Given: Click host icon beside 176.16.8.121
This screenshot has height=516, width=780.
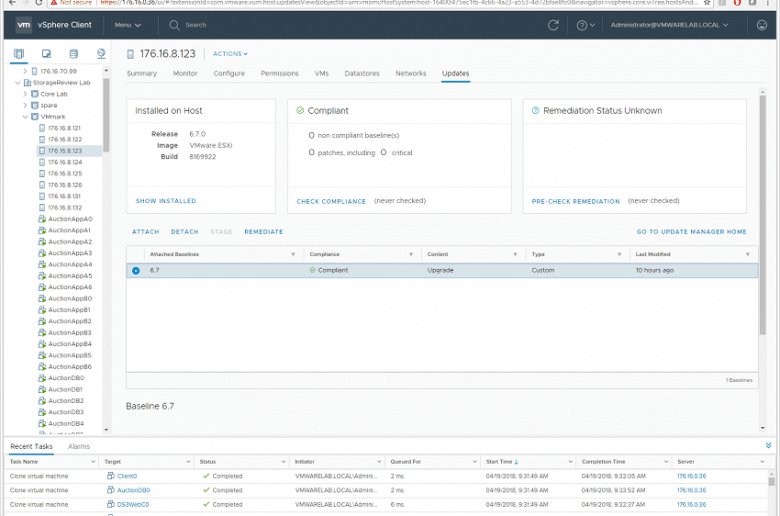Looking at the screenshot, I should tap(42, 128).
